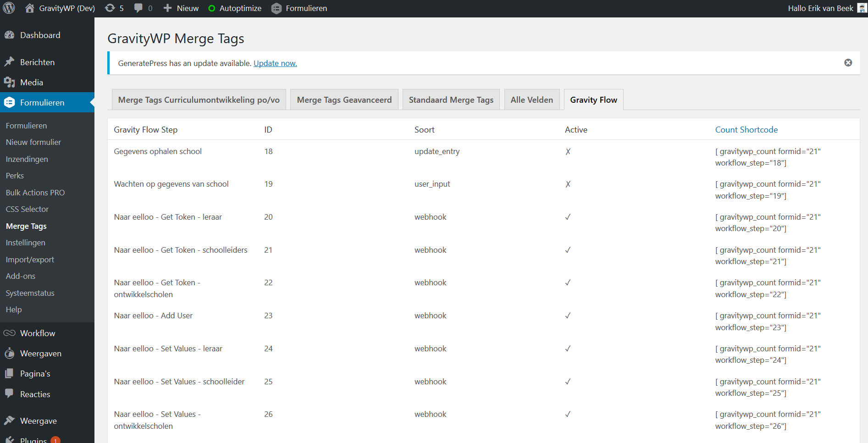Image resolution: width=868 pixels, height=443 pixels.
Task: Select the Merge Tags Curriculumontwikkeling po/vo tab
Action: pos(199,100)
